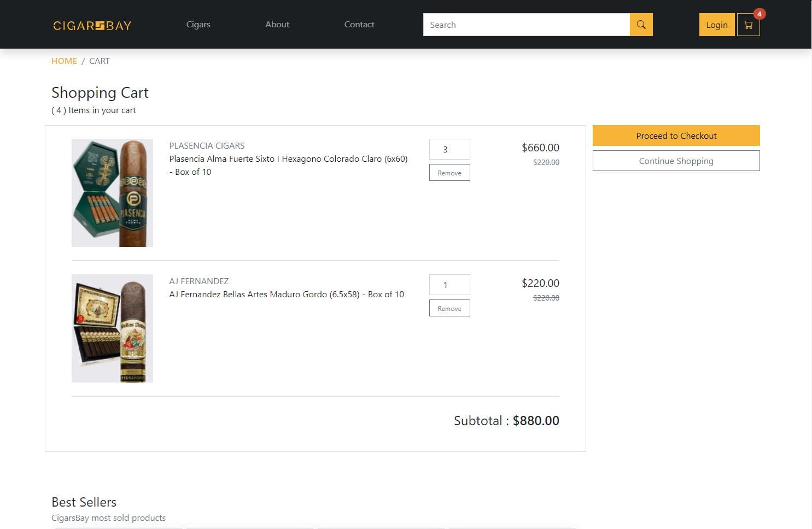Click the Best Sellers heading

click(84, 502)
